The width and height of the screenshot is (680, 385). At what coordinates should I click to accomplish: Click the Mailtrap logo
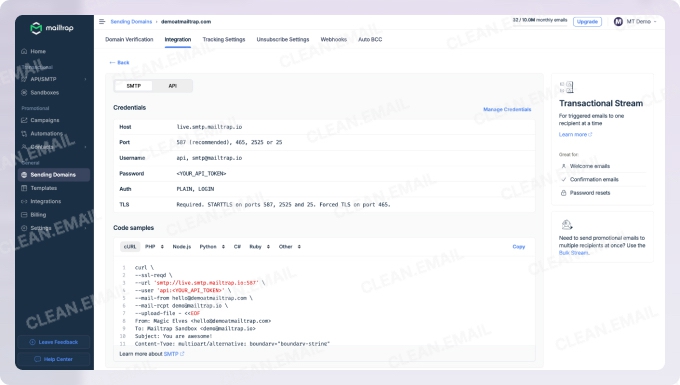tap(52, 28)
